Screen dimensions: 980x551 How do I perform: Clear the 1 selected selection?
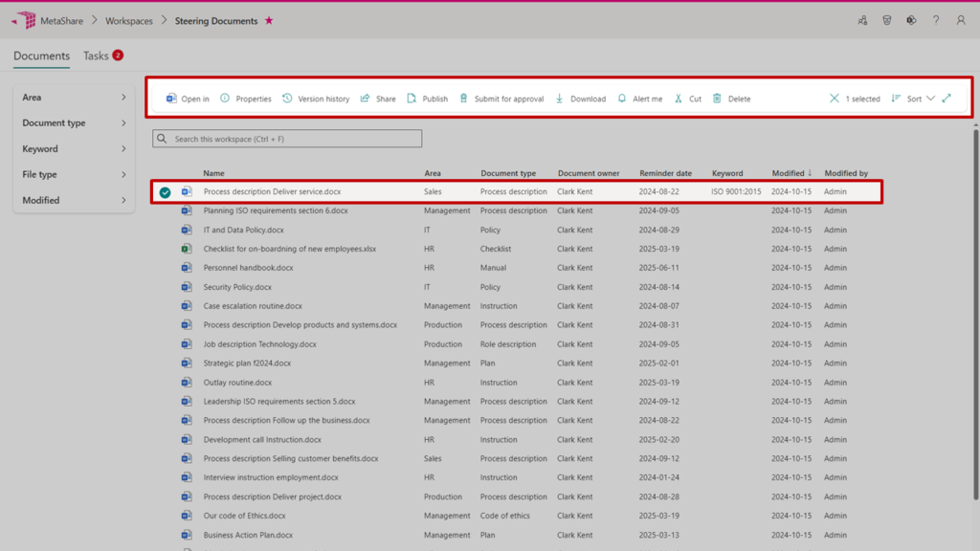(835, 99)
